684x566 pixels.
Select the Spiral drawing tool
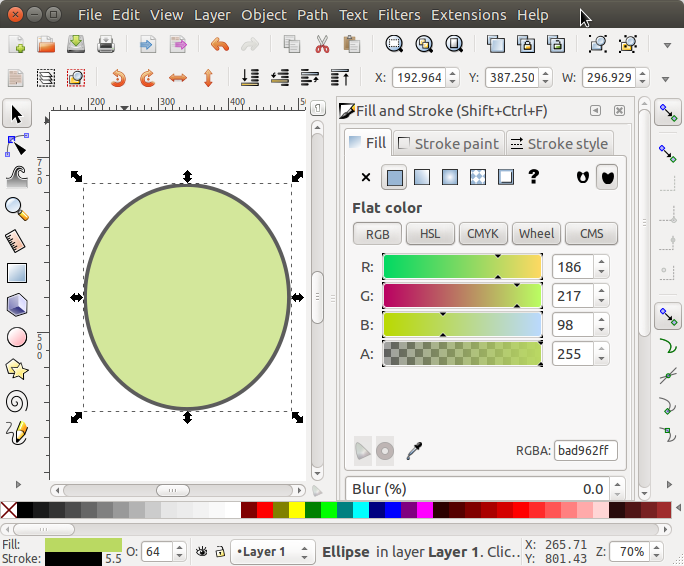click(x=16, y=401)
